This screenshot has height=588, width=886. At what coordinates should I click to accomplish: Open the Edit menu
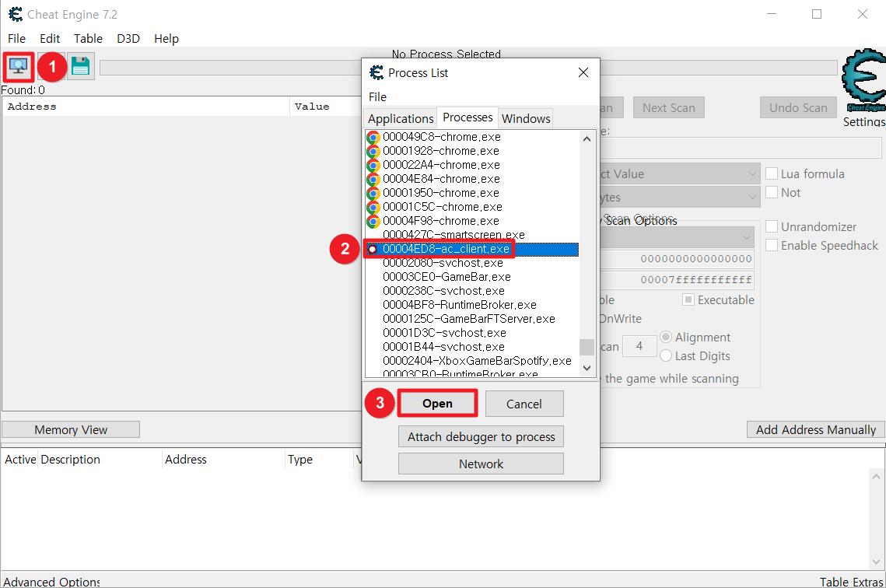[50, 38]
